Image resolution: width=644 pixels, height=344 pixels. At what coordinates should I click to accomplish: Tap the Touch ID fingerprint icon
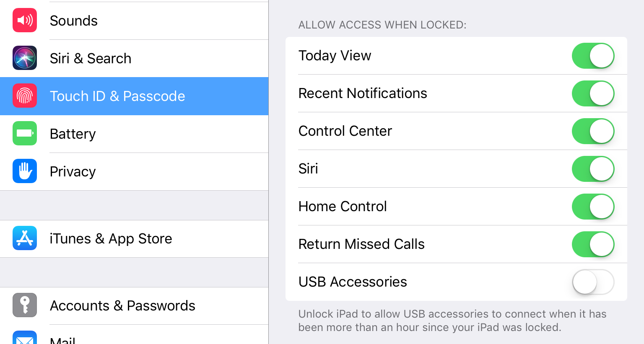click(25, 96)
